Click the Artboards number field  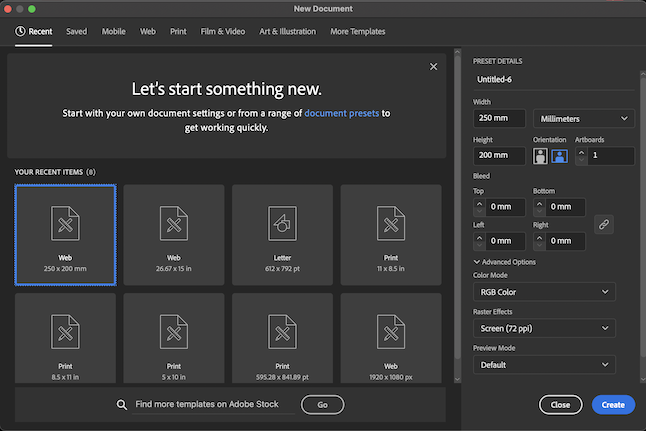pos(611,156)
